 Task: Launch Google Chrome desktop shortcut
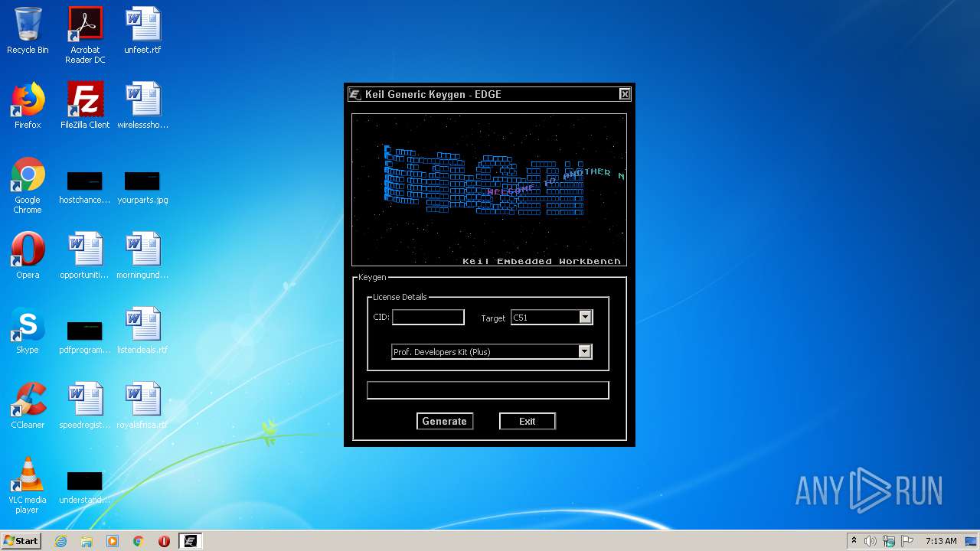[x=28, y=186]
